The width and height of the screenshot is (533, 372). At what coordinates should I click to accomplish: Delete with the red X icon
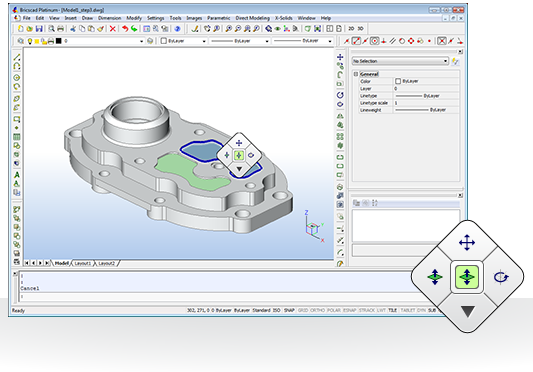113,29
